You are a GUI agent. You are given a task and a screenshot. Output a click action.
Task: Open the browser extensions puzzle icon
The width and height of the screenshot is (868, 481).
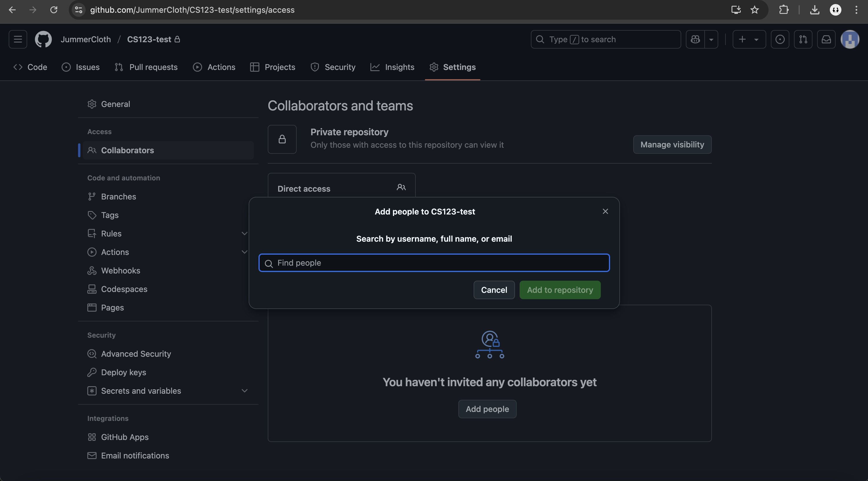[784, 10]
